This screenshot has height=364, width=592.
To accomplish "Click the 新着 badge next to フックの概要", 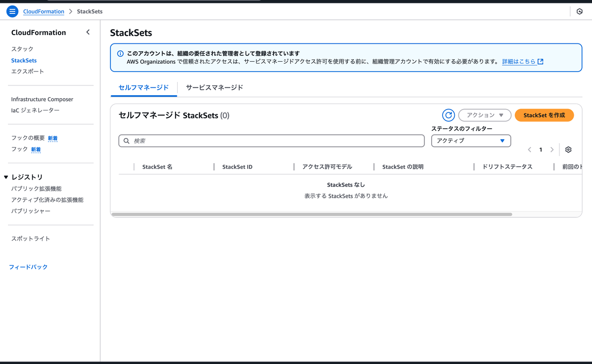I will 53,139.
